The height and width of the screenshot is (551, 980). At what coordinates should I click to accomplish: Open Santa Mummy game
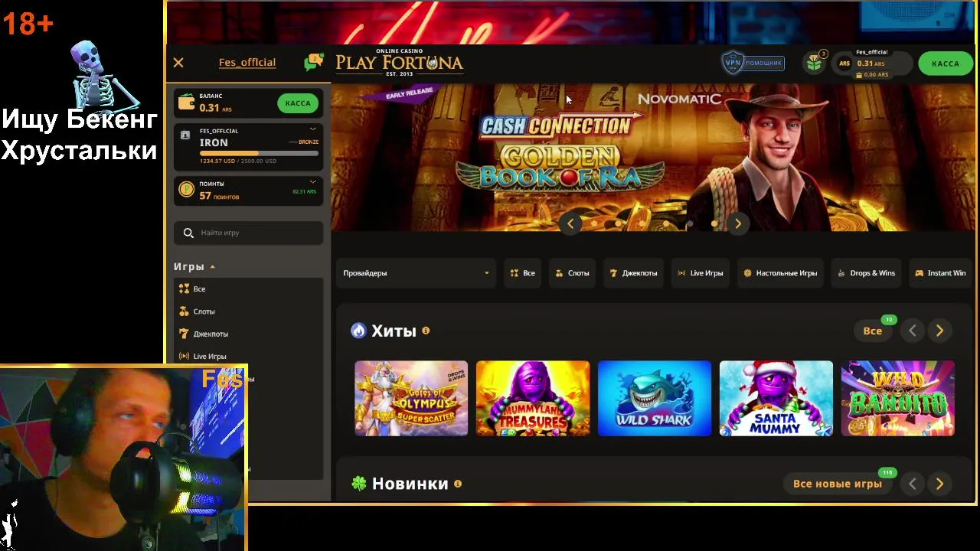776,399
